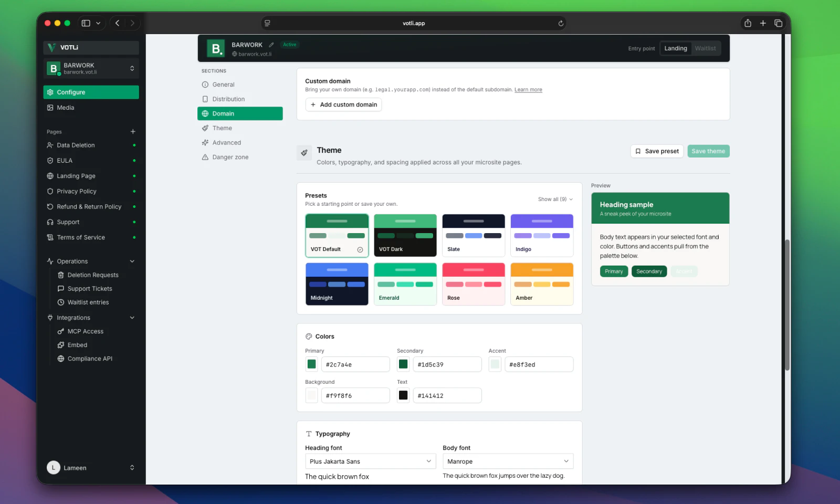Expand Show all (9) presets
Screen dimensions: 840x504
(555, 199)
